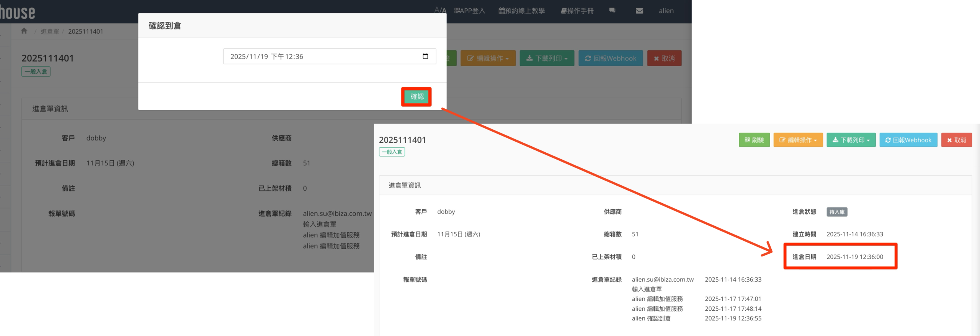Expand the dimmed 編輯操作 dropdown behind dialog
Image resolution: width=980 pixels, height=336 pixels.
click(x=488, y=58)
